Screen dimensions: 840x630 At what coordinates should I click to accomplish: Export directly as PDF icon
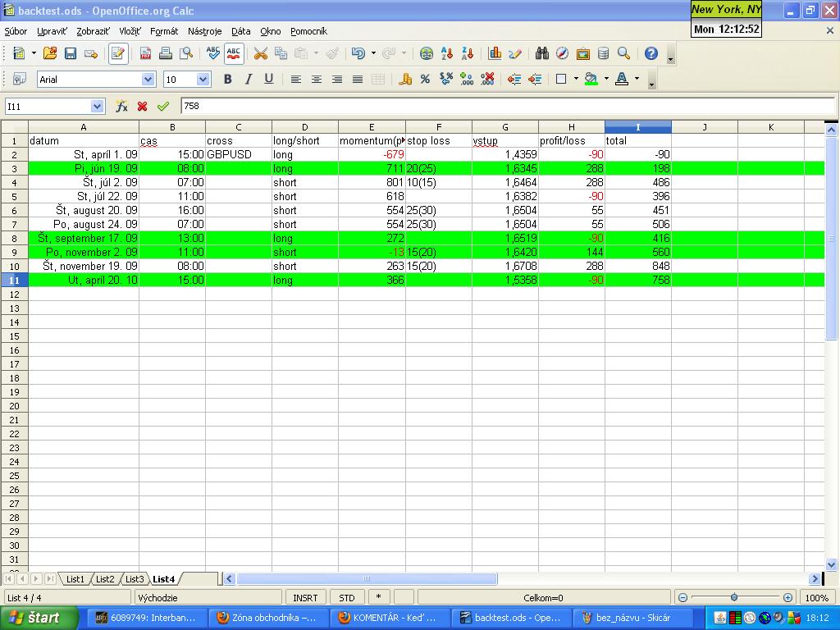(x=145, y=53)
